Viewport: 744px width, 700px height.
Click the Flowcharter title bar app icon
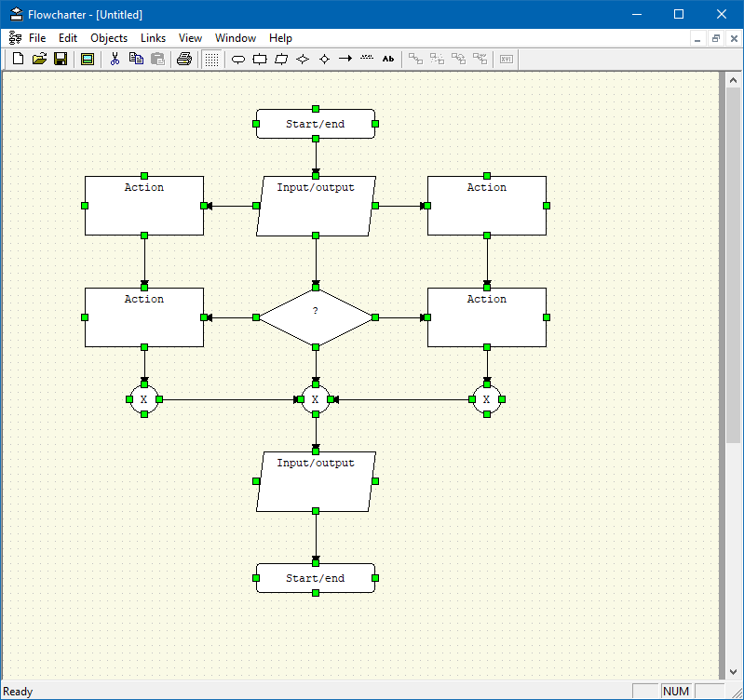[16, 14]
